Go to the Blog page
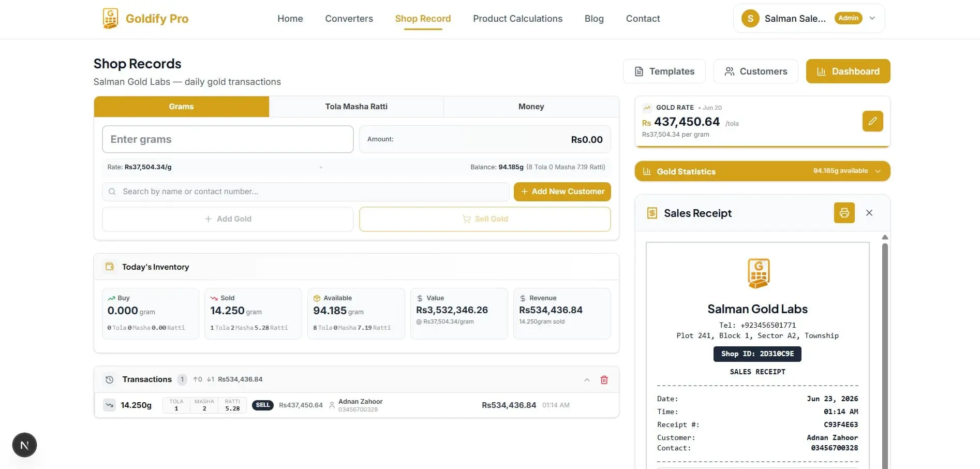This screenshot has width=980, height=469. tap(594, 19)
